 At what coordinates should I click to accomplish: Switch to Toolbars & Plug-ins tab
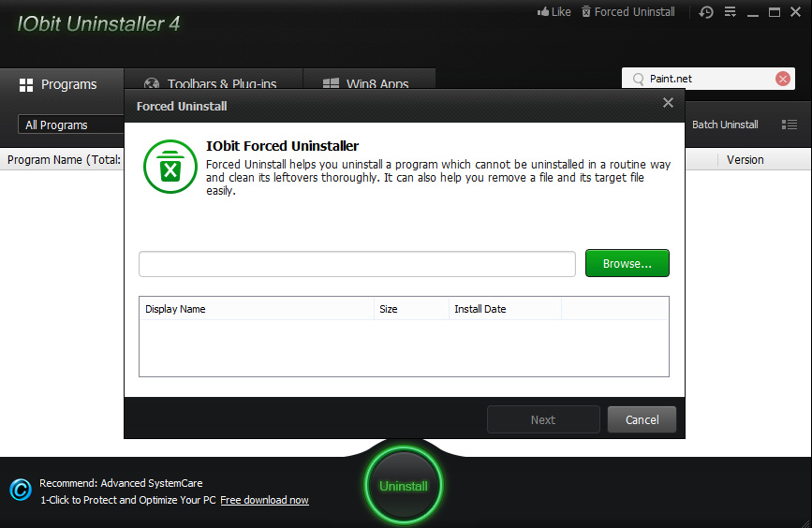(214, 80)
